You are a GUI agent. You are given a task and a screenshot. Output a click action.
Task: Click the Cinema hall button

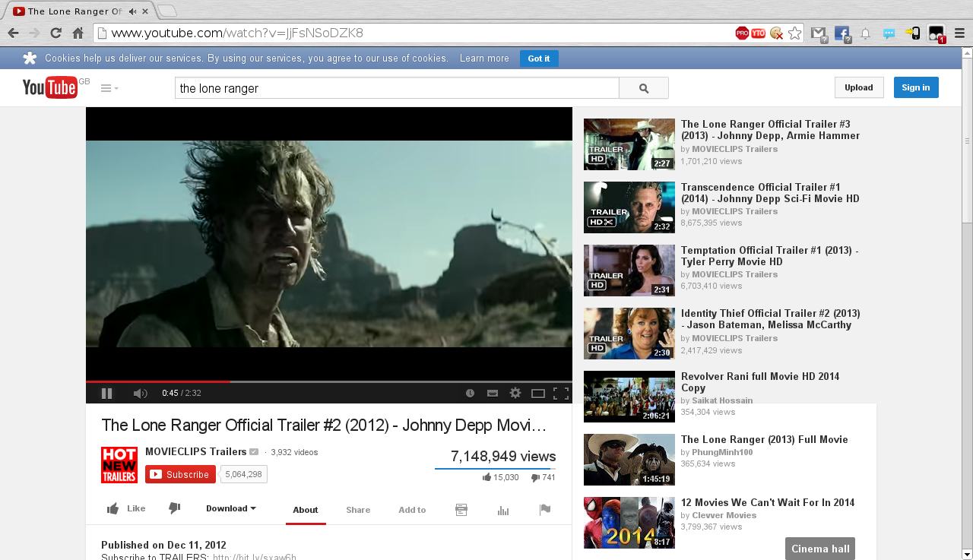pyautogui.click(x=820, y=549)
